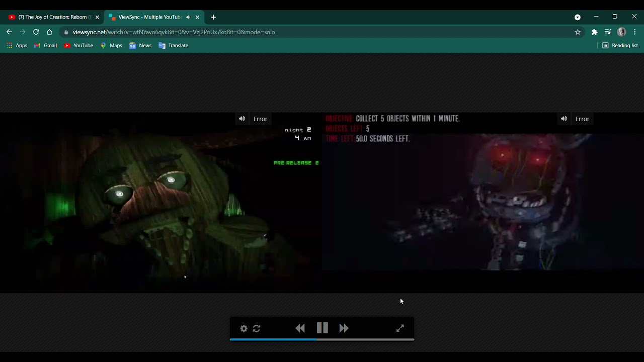Click the 'night 2' text
Viewport: 644px width, 362px height.
point(298,130)
